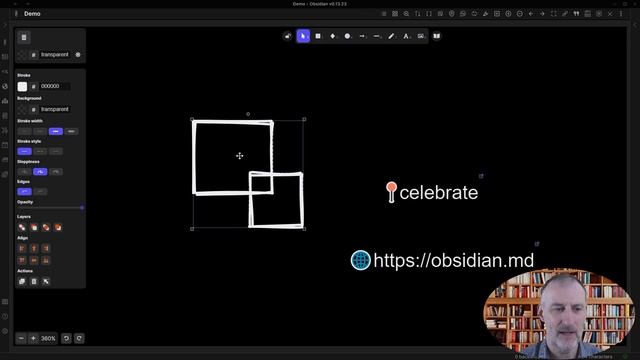
Task: Click the left arrow icon in top bar
Action: coord(531,13)
